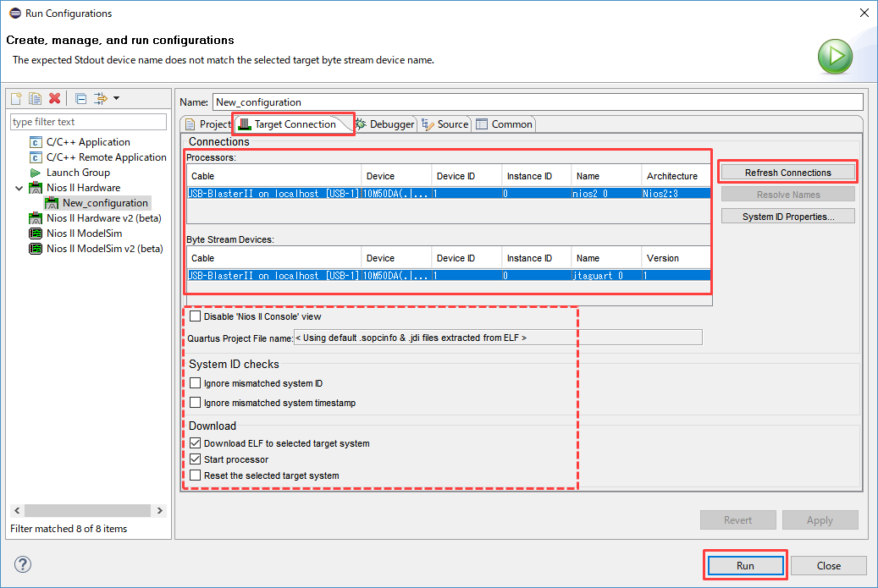Switch to the Debugger tab
Screen dimensions: 878x588
click(385, 124)
